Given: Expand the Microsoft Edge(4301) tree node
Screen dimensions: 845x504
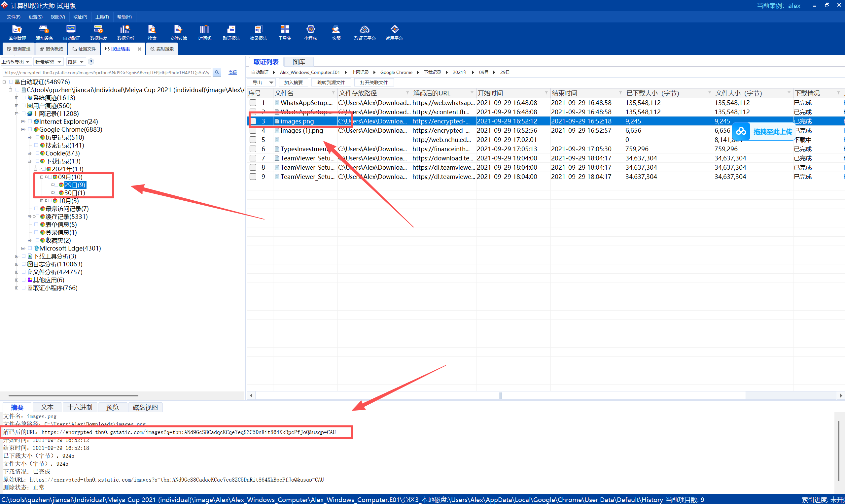Looking at the screenshot, I should click(23, 248).
